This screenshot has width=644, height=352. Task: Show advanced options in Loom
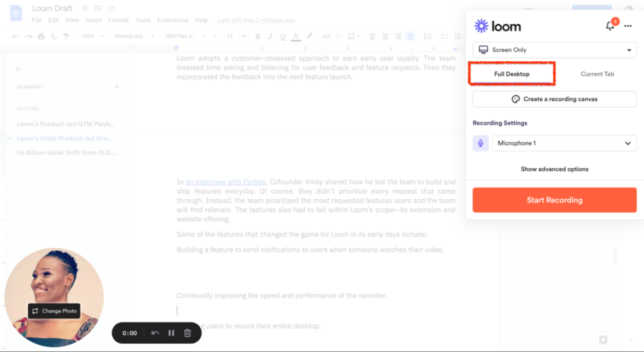click(554, 169)
